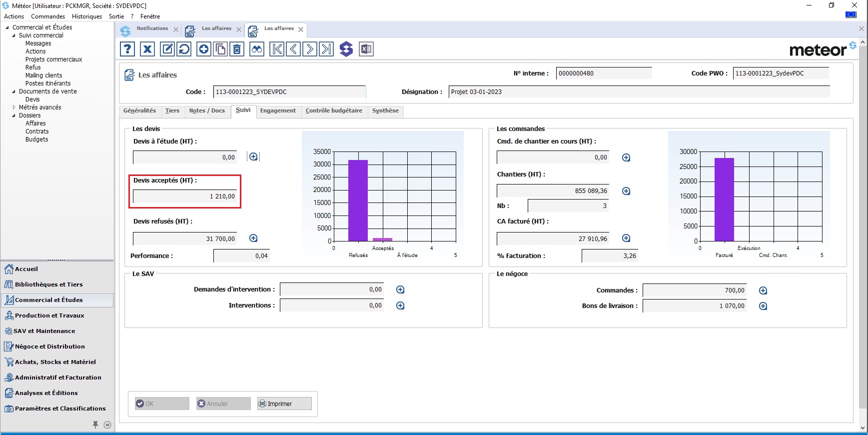Click the OK button

(x=162, y=403)
